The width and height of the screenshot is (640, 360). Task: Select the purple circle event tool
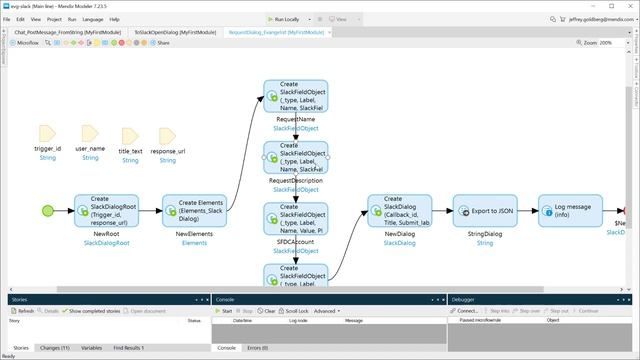coord(137,42)
